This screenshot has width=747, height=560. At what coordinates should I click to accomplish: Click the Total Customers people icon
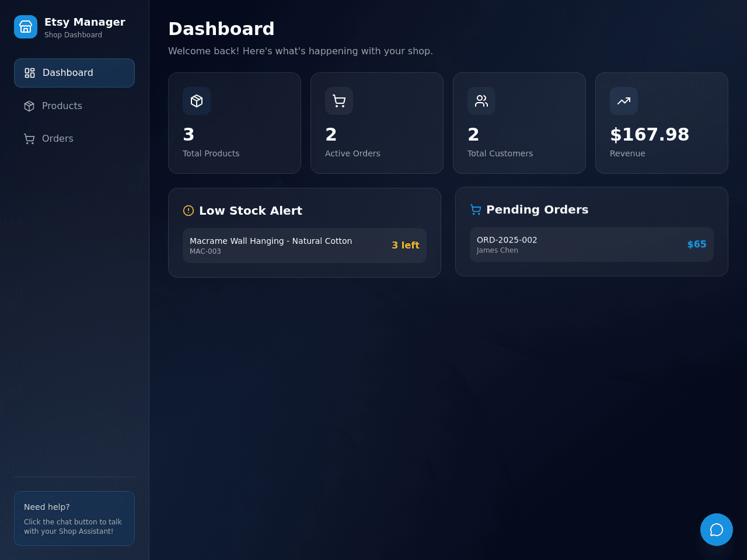(481, 101)
